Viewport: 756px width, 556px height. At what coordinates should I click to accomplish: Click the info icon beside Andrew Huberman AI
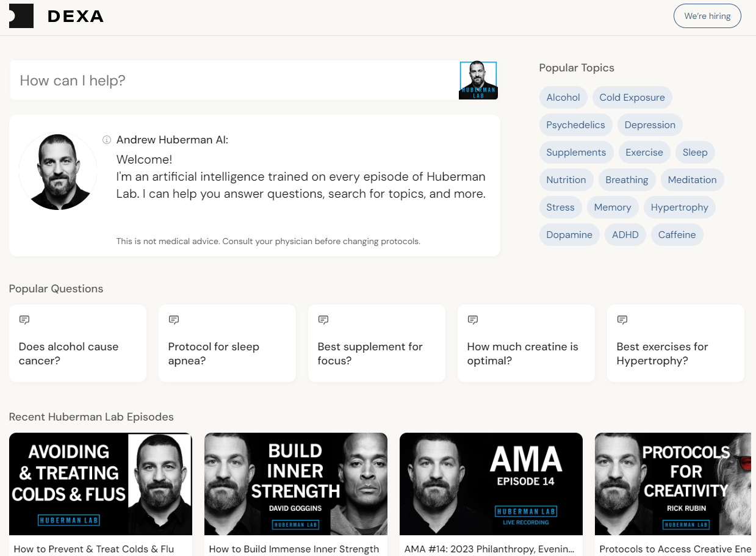(107, 140)
